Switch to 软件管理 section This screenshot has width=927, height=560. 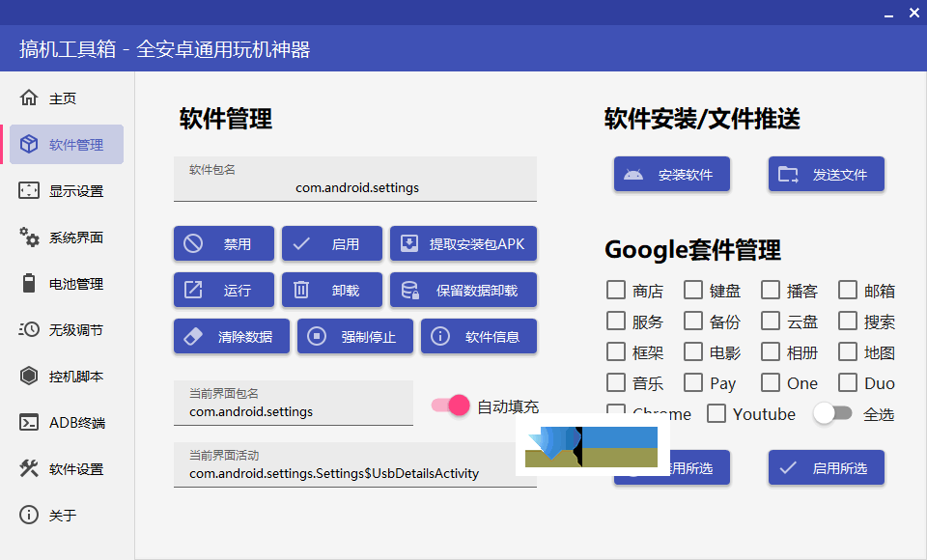(67, 144)
